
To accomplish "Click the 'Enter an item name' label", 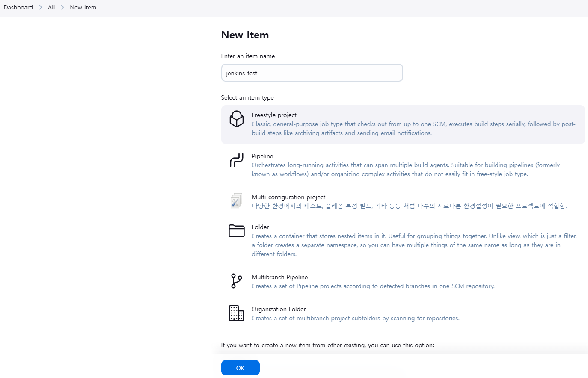I will (x=248, y=56).
